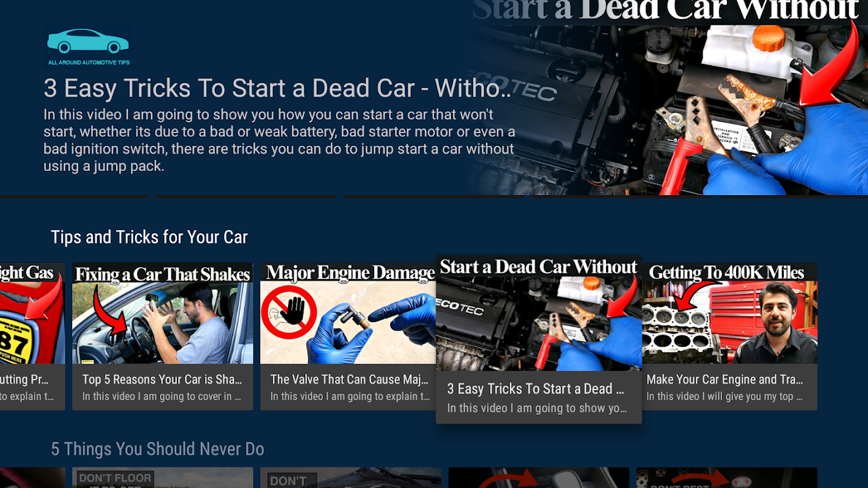The image size is (868, 488).
Task: Select the Start a Dead Car Without thumbnail
Action: (538, 314)
